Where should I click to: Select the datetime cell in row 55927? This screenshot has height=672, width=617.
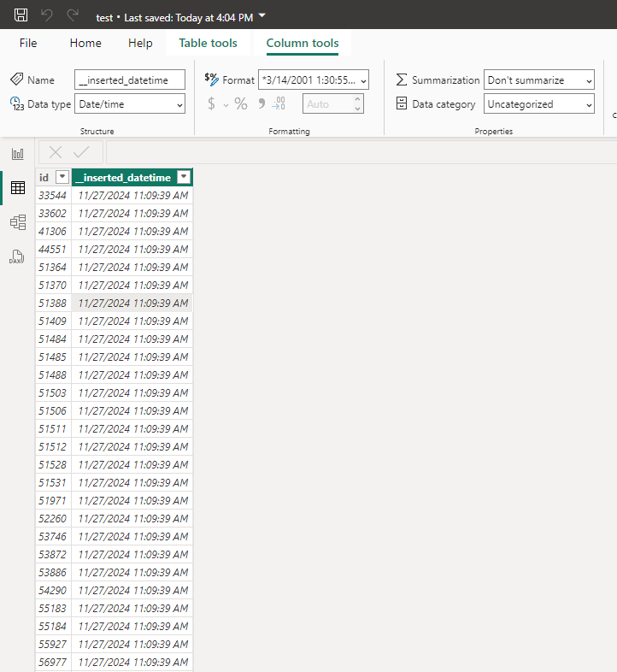[x=132, y=645]
